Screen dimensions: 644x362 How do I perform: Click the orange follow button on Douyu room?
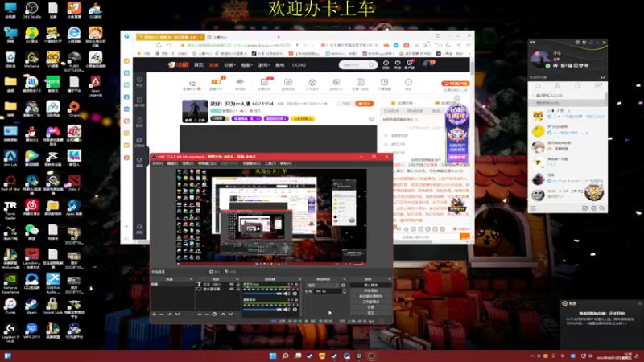pyautogui.click(x=364, y=104)
